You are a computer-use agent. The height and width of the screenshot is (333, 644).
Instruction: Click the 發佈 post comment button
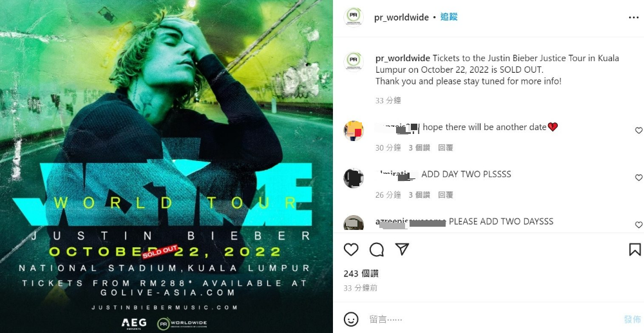632,319
